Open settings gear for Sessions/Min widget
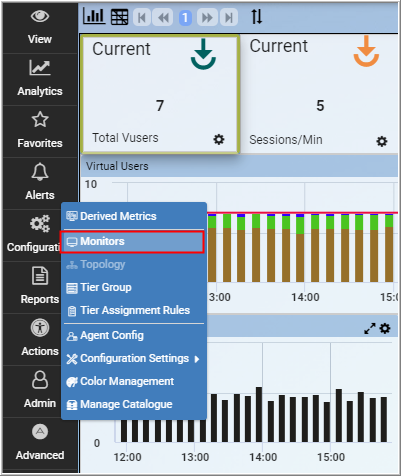Image resolution: width=401 pixels, height=476 pixels. point(382,141)
